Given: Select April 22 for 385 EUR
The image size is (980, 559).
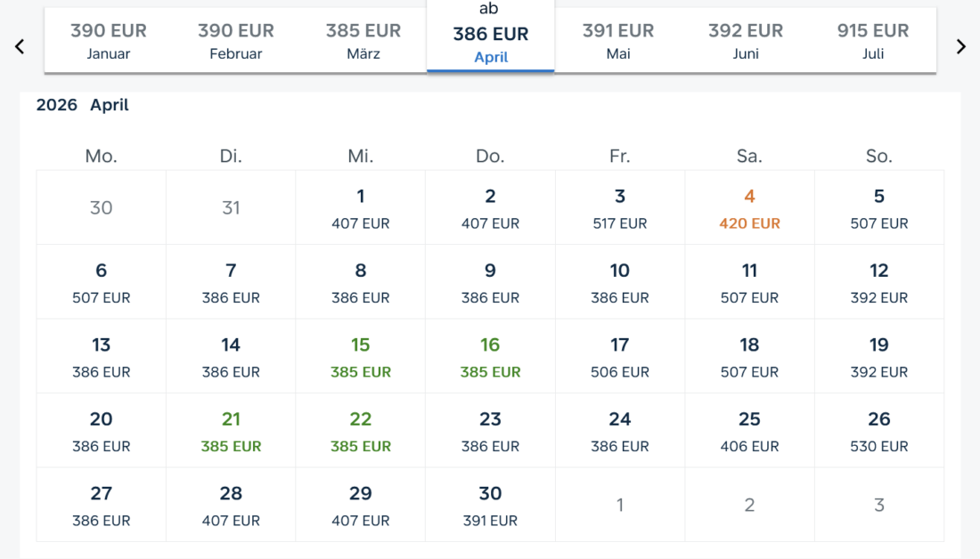Looking at the screenshot, I should [x=361, y=431].
